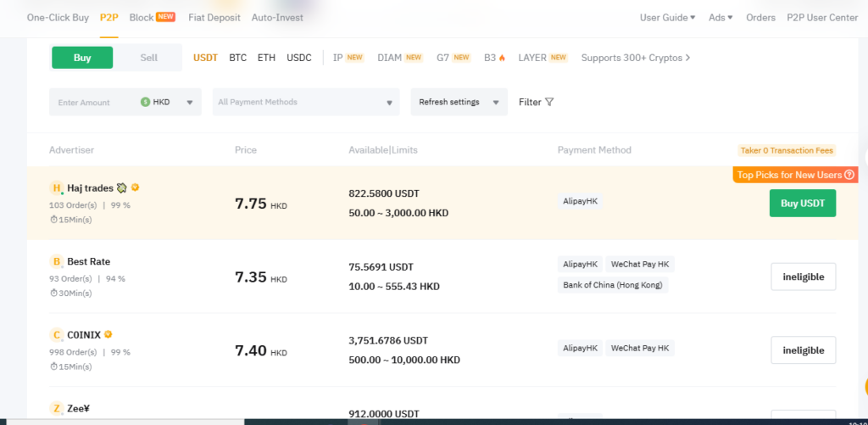
Task: Click the HKD currency dollar icon
Action: (146, 102)
